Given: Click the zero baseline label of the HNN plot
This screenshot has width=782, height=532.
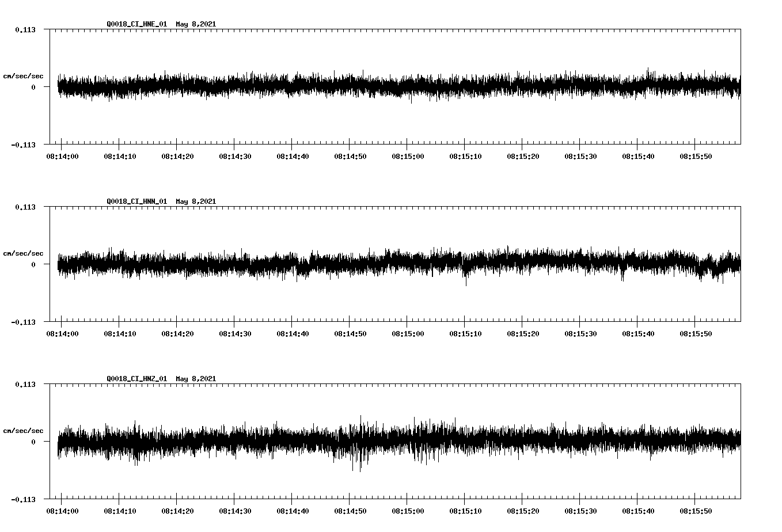Looking at the screenshot, I should (35, 264).
